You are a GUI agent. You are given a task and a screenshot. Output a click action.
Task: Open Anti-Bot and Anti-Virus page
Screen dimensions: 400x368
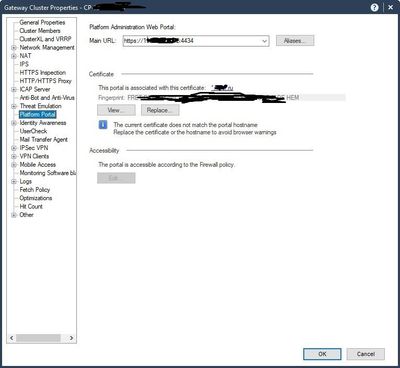click(47, 98)
